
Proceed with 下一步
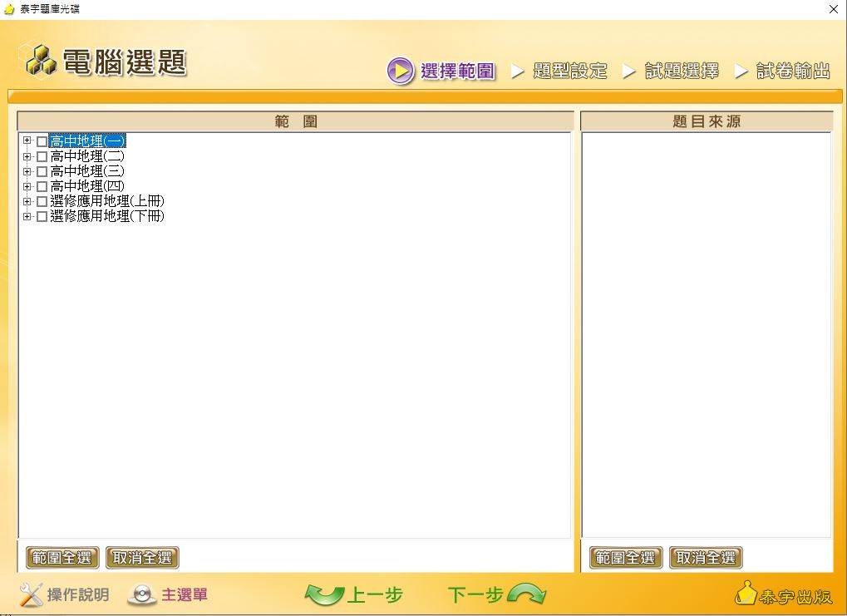click(476, 595)
